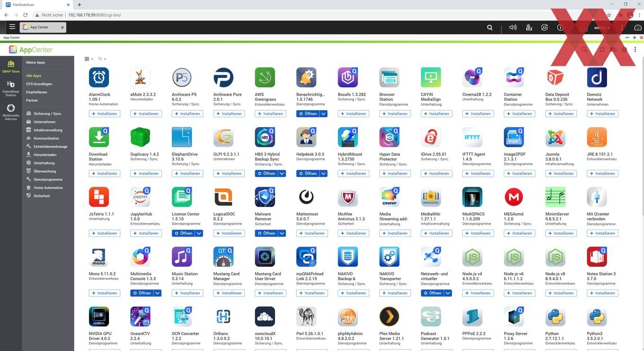Select Alle Apps category
Viewport: 644px width, 351px height.
(34, 76)
